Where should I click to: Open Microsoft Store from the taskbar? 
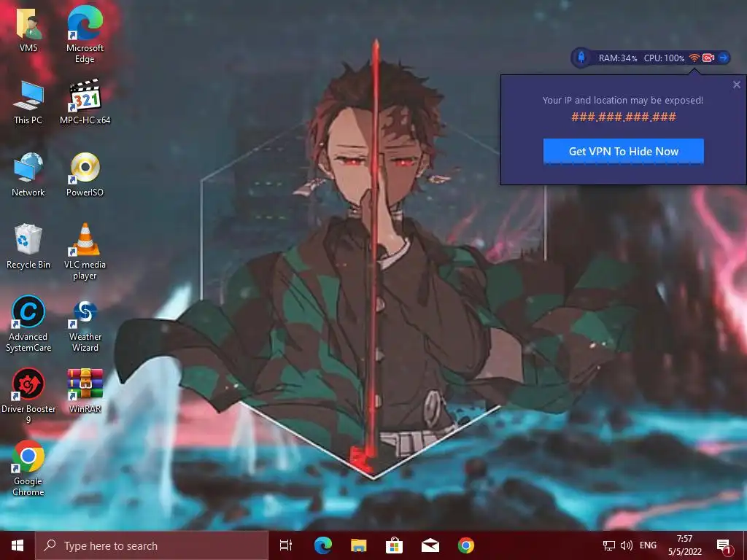point(394,545)
